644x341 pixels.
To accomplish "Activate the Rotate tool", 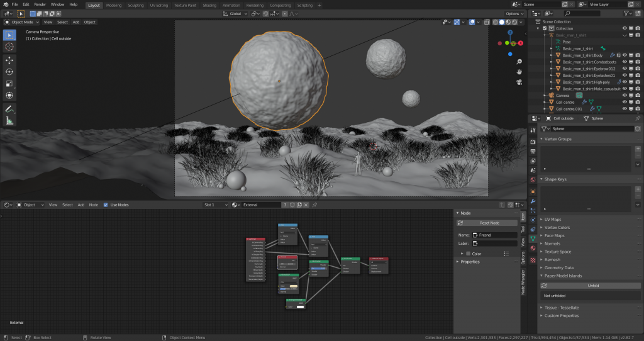I will pyautogui.click(x=9, y=72).
